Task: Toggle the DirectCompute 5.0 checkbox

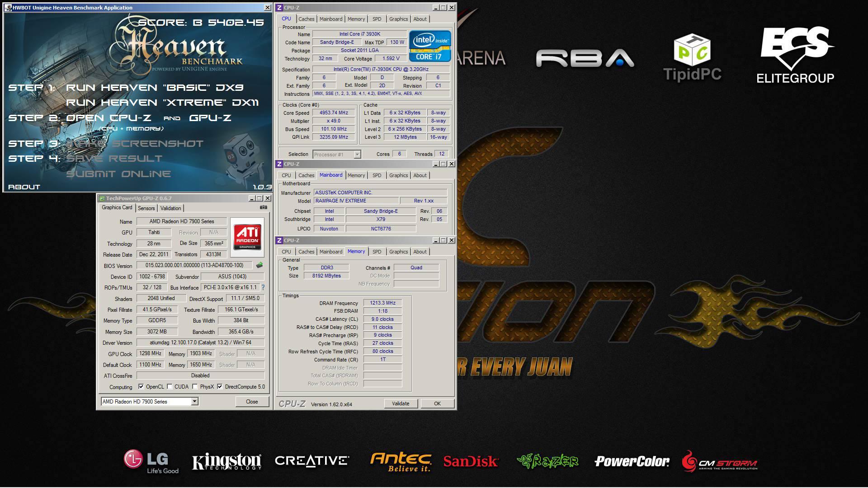Action: (220, 387)
